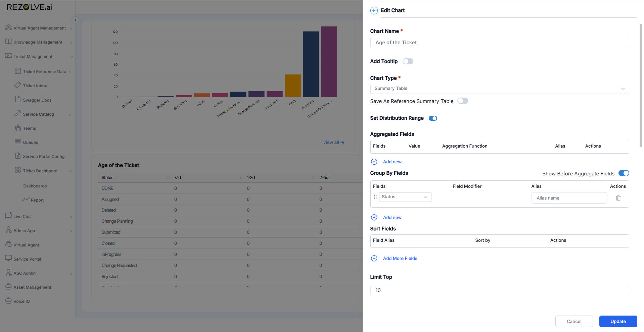Click the Service Catalog wrench icon
This screenshot has width=644, height=332.
(18, 113)
